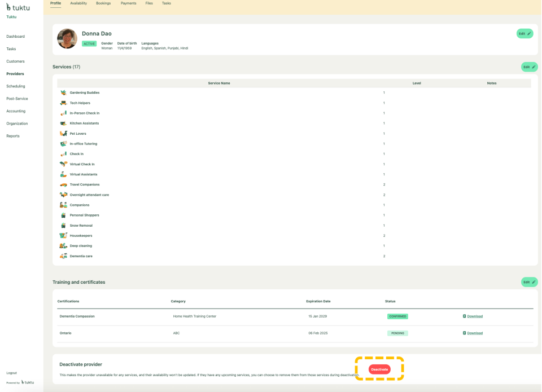Open the Bookings tab
Screen dimensions: 542x392
coord(103,3)
